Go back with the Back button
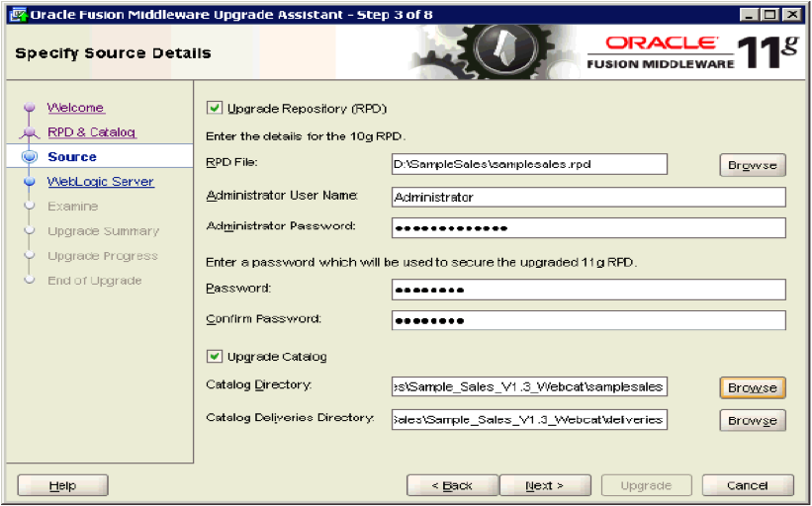The width and height of the screenshot is (812, 506). (452, 486)
